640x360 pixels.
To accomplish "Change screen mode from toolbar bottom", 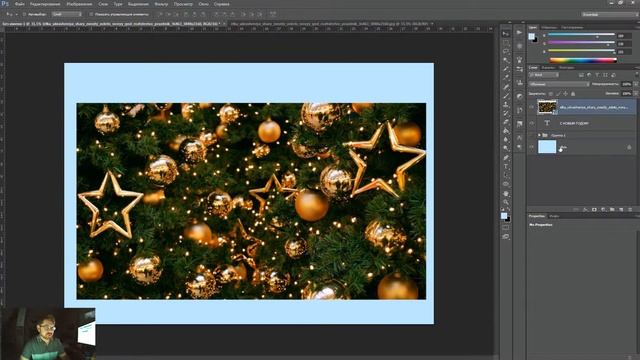I will click(506, 237).
